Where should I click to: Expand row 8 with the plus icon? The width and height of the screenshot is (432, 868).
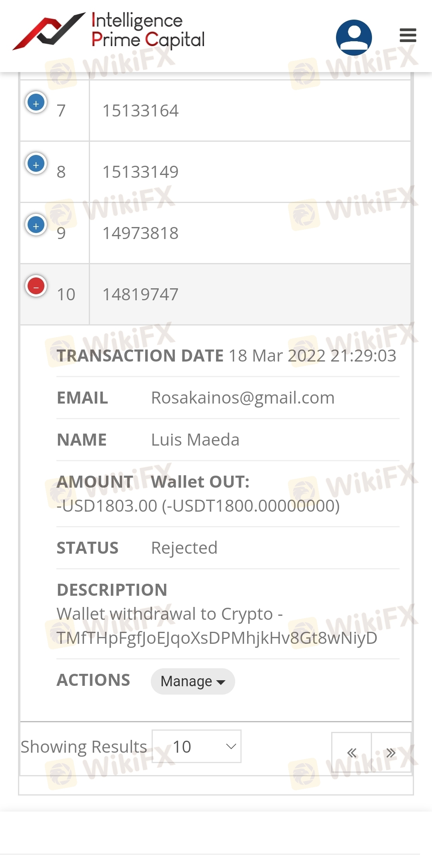(36, 164)
